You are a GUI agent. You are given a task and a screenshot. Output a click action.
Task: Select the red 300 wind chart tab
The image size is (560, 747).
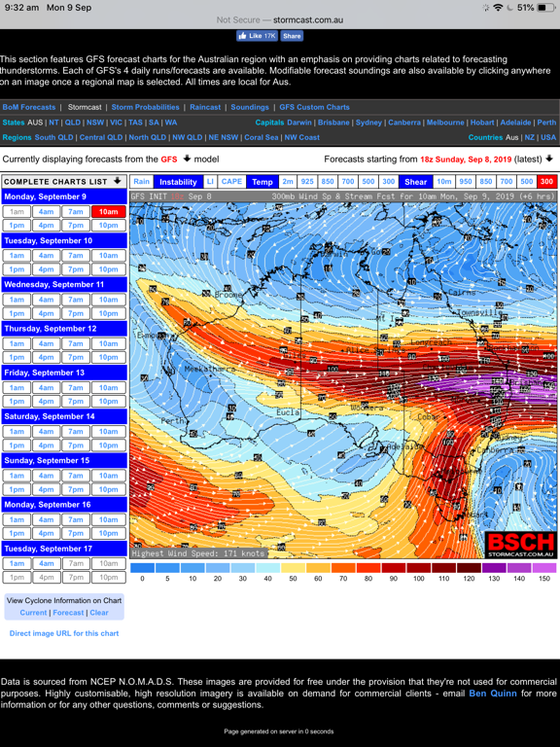tap(546, 182)
